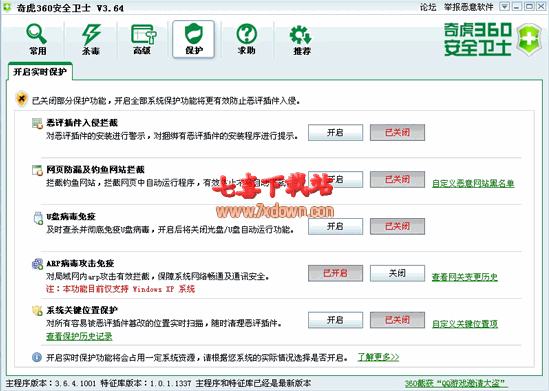Enable U盘病毒免疫 with 开启 button
The width and height of the screenshot is (549, 391).
click(335, 226)
